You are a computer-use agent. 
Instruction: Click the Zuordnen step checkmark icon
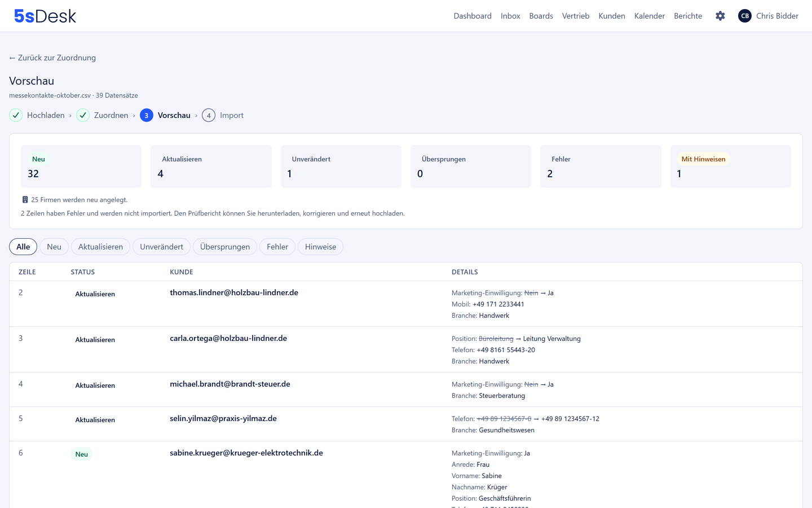[x=83, y=115]
